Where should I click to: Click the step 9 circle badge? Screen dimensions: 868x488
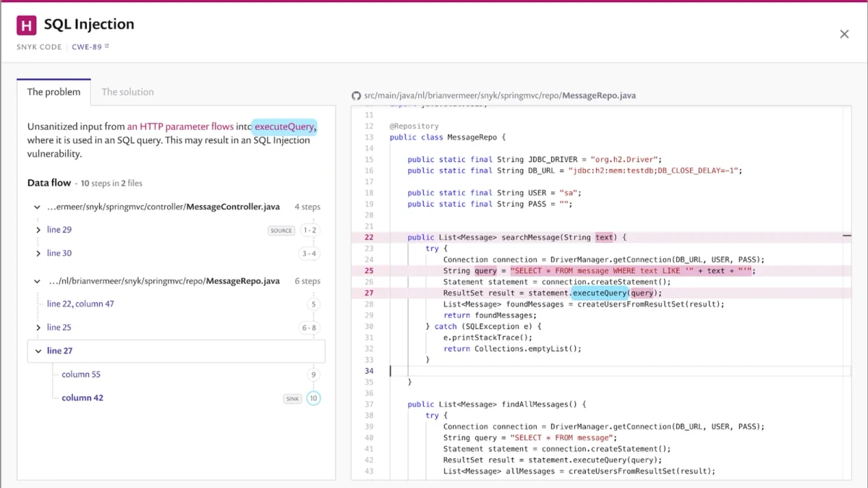pyautogui.click(x=313, y=374)
